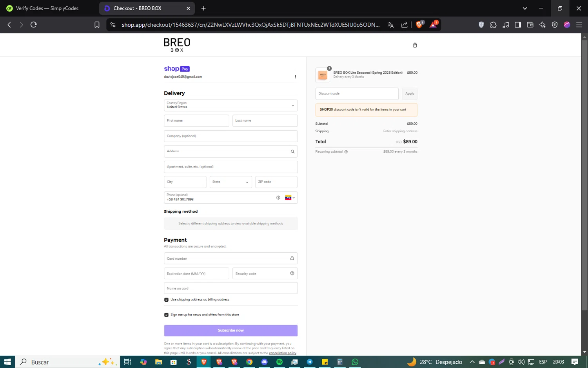
Task: Open Discord from the taskbar
Action: (264, 362)
